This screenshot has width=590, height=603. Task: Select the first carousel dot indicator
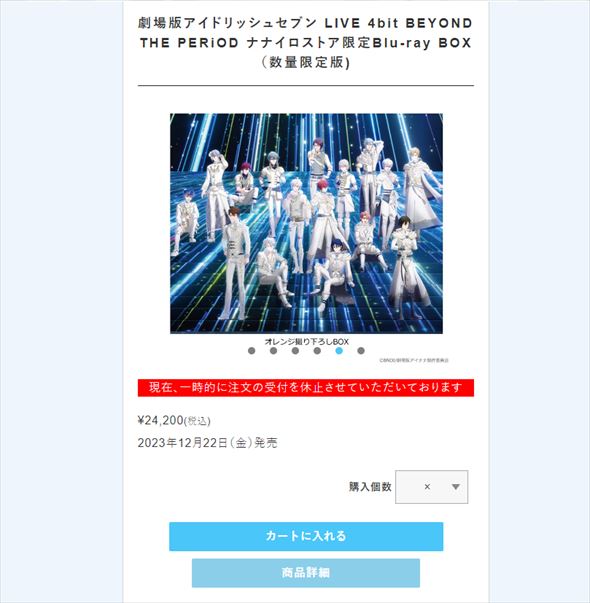[x=252, y=350]
